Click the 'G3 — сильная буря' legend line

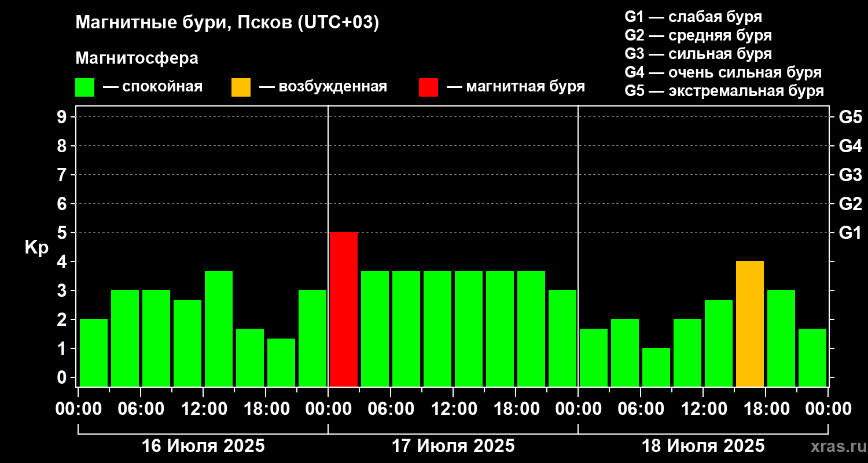[x=698, y=54]
